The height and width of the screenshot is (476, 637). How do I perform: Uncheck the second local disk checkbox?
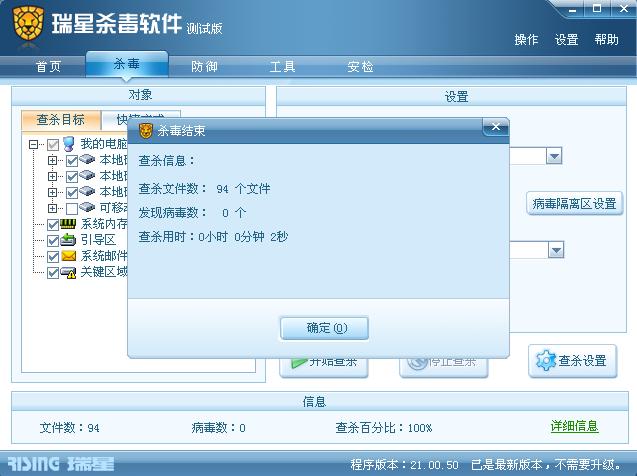tap(72, 176)
